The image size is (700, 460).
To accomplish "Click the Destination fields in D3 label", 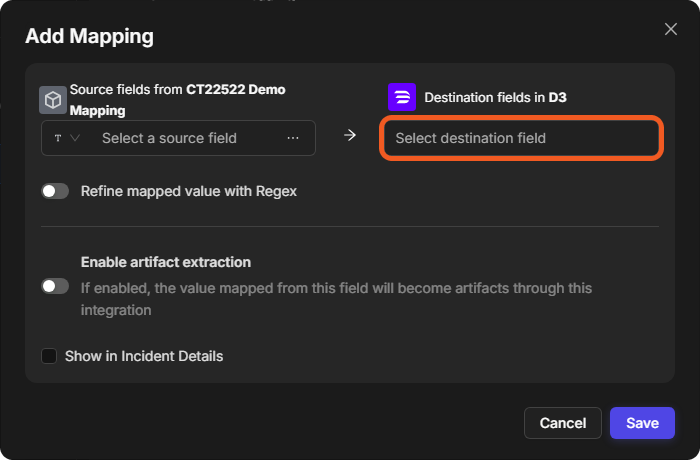I will point(495,97).
